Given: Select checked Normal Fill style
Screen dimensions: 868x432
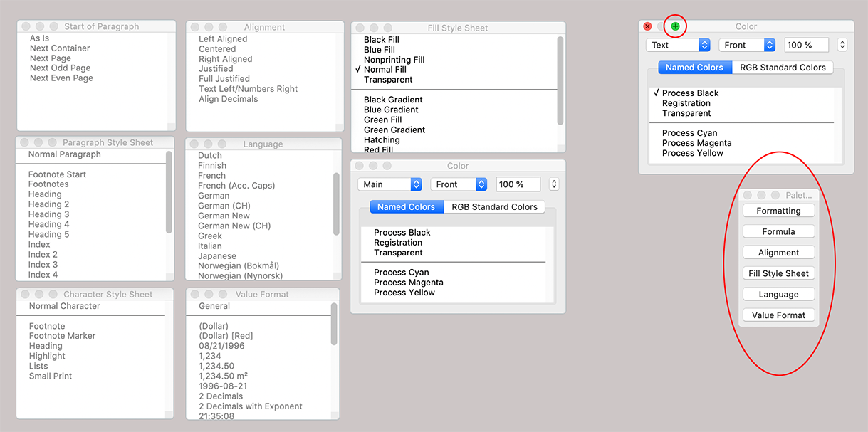Looking at the screenshot, I should click(x=385, y=70).
